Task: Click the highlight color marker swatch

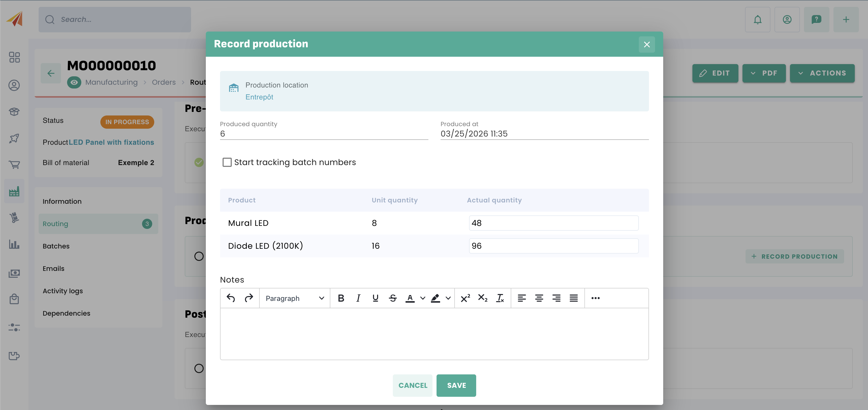Action: [435, 298]
